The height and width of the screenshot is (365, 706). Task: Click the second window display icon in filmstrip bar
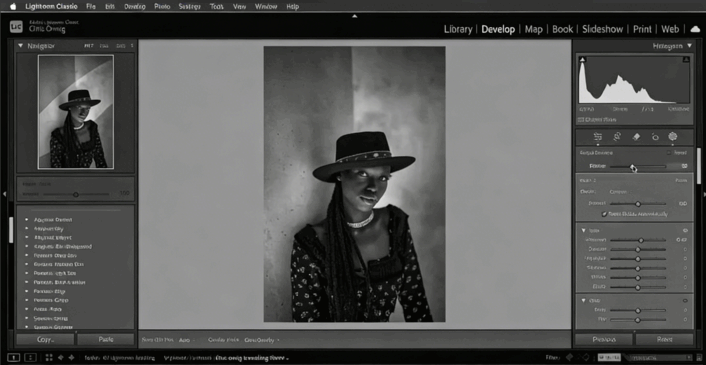click(x=30, y=357)
